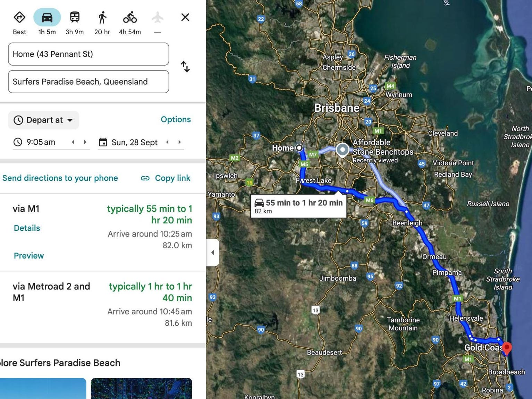Copy link to these directions
The height and width of the screenshot is (399, 532).
coord(166,178)
